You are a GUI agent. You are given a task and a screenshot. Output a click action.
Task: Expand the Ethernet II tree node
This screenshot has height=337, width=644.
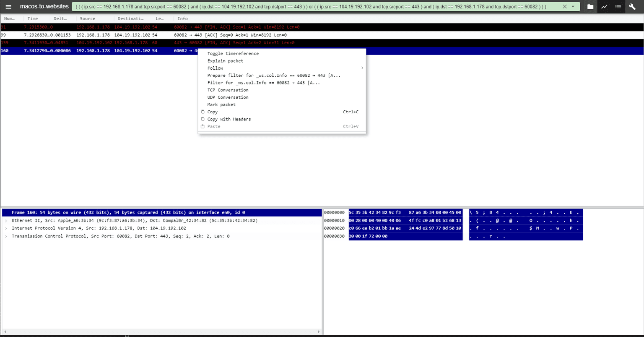click(x=6, y=220)
